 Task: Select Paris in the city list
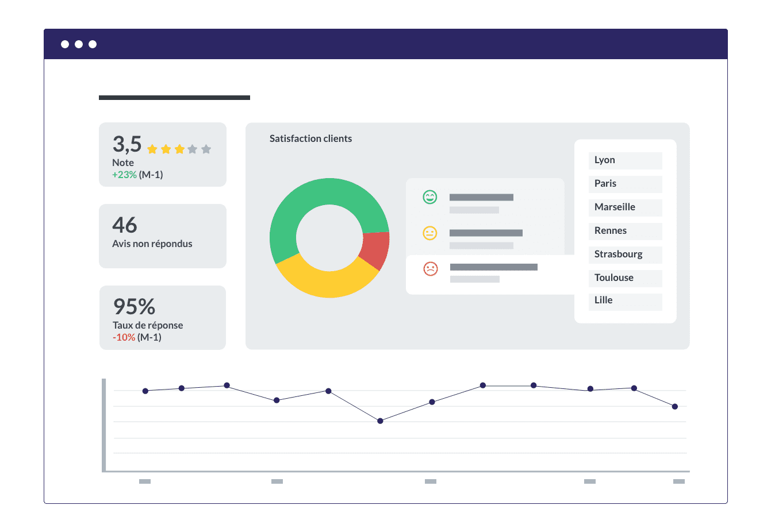coord(626,184)
